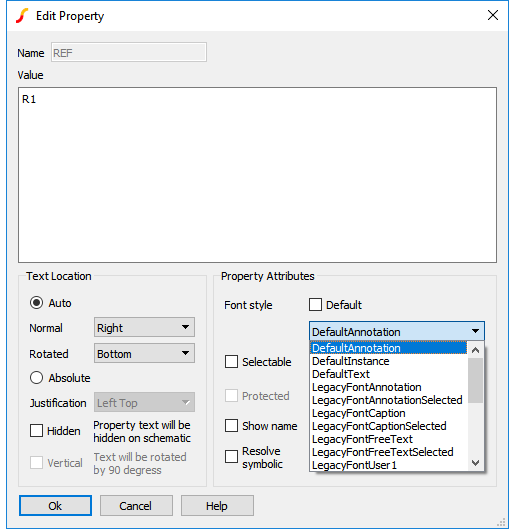This screenshot has height=529, width=512.
Task: Select the Auto text location radio button
Action: pyautogui.click(x=36, y=303)
